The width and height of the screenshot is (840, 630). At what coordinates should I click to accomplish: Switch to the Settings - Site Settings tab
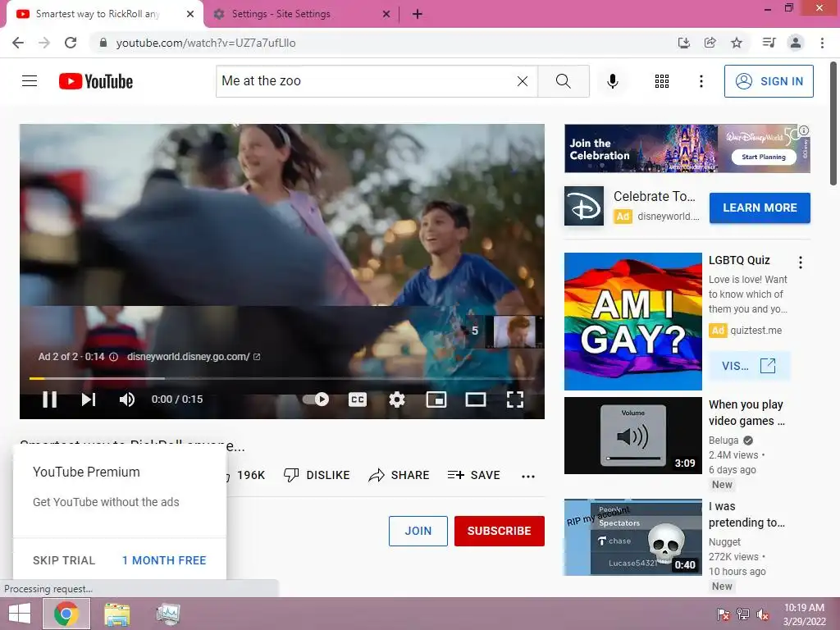[302, 14]
